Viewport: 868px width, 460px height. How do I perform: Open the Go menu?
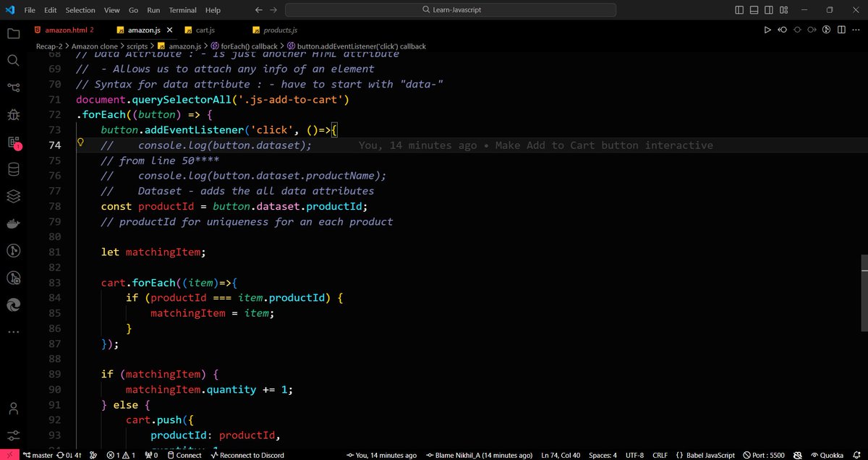click(133, 10)
